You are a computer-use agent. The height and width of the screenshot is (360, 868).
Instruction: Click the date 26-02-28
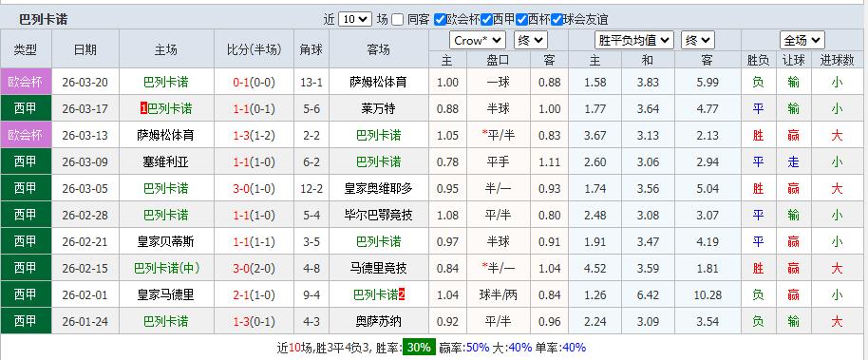click(85, 216)
